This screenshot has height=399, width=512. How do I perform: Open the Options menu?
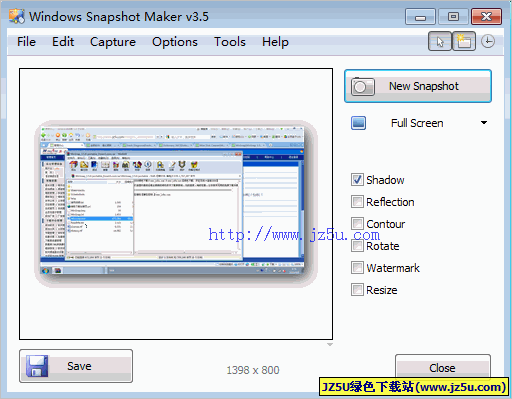click(175, 42)
